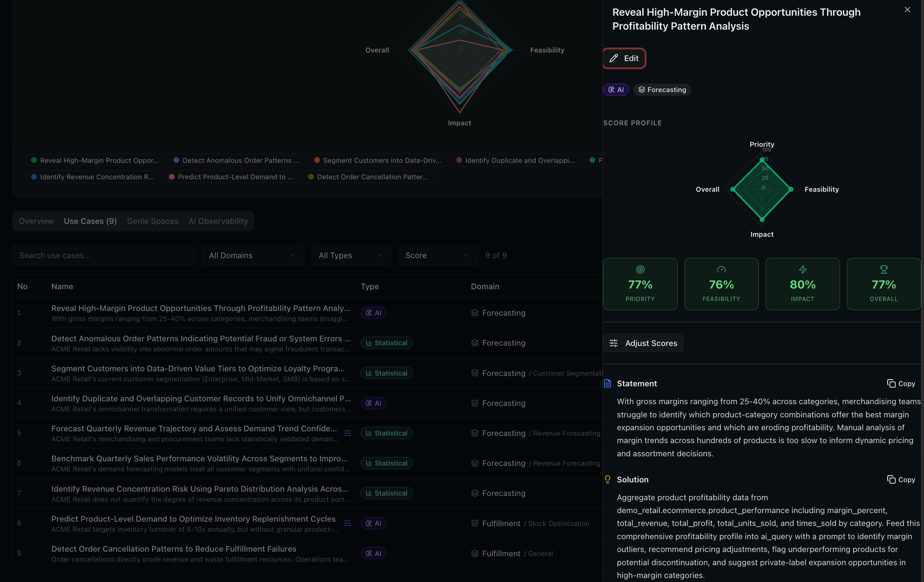Click Forecasting domain layers icon in row 1
This screenshot has width=924, height=582.
474,313
